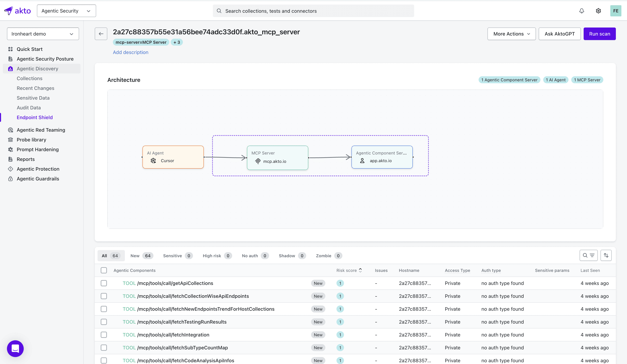Toggle the select-all Agentic Components checkbox
Viewport: 627px width, 364px height.
(x=104, y=270)
